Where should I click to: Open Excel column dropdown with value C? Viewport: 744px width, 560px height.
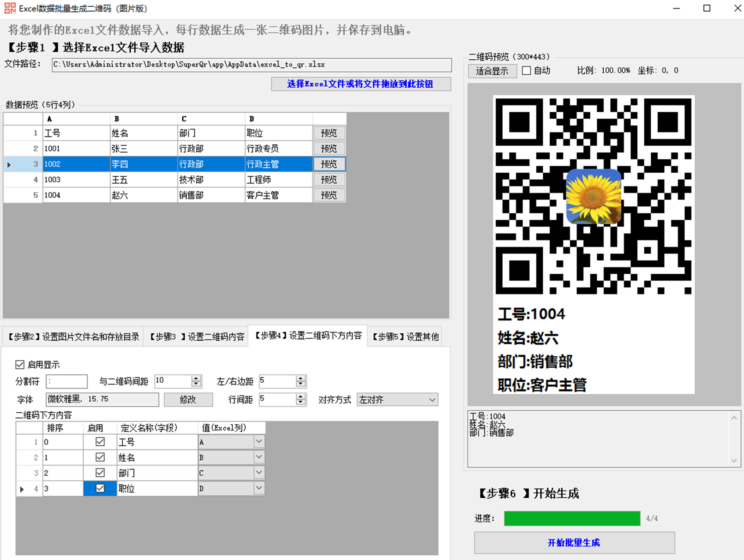pos(259,473)
